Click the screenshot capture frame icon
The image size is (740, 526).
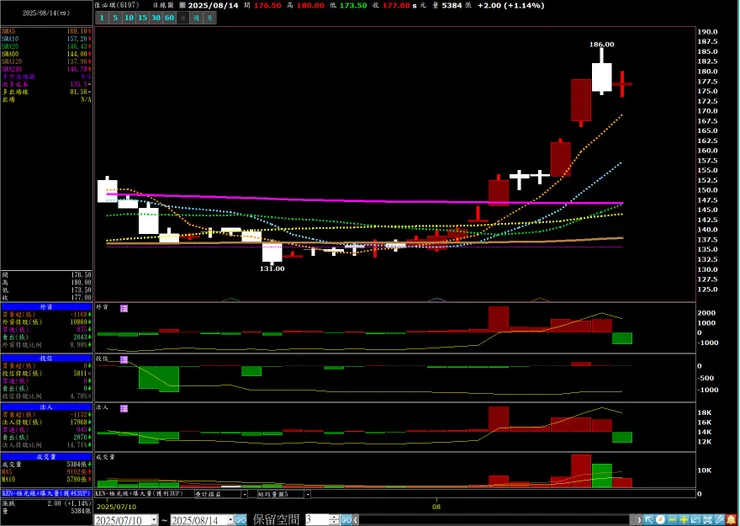pyautogui.click(x=707, y=520)
